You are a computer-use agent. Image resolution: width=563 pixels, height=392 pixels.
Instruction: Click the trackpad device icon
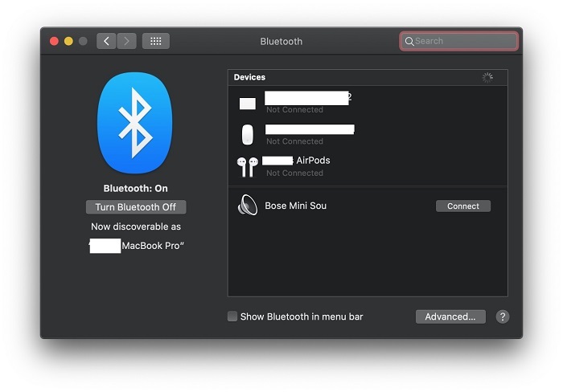[248, 104]
